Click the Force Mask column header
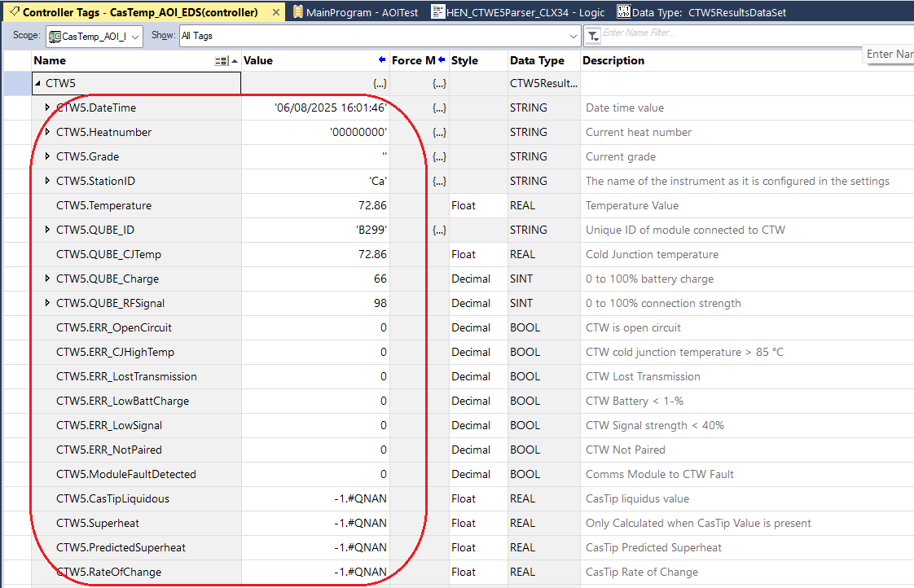This screenshot has width=914, height=588. [x=419, y=60]
